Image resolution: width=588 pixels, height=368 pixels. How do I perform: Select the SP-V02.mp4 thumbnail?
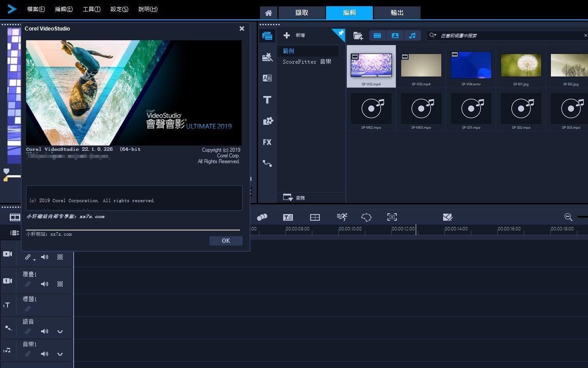pyautogui.click(x=371, y=66)
